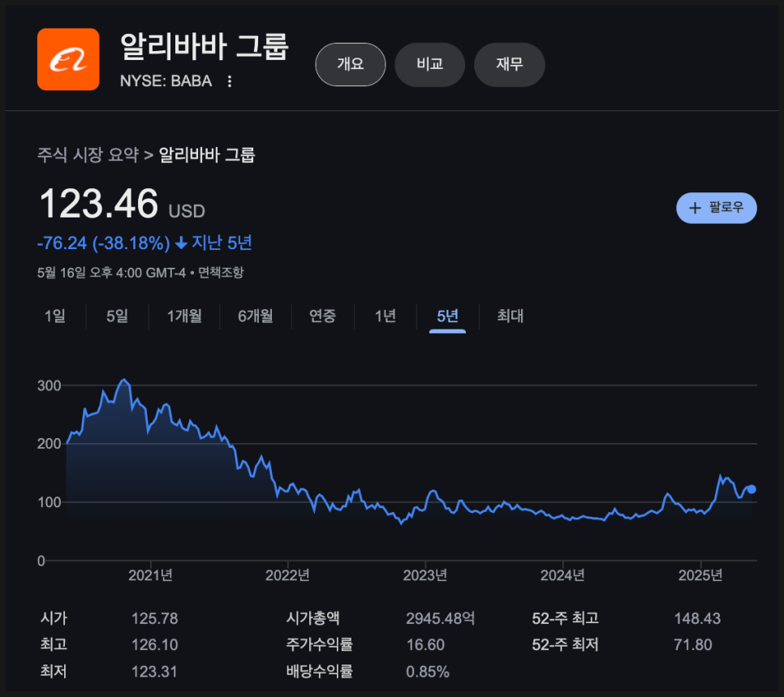This screenshot has height=697, width=784.
Task: Switch to the 비교 compare tab
Action: (x=430, y=64)
